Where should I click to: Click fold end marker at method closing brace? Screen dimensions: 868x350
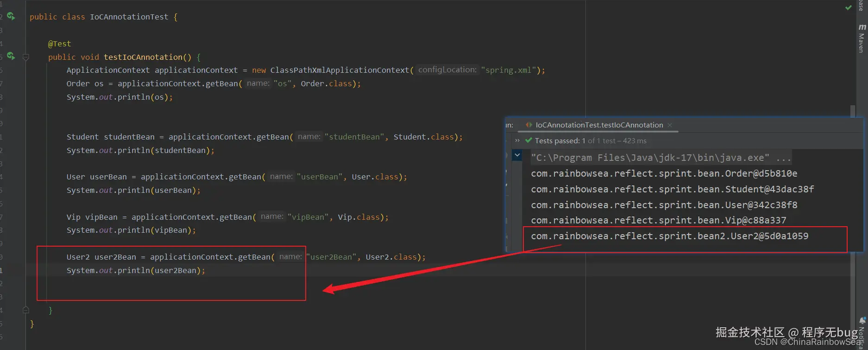tap(26, 310)
